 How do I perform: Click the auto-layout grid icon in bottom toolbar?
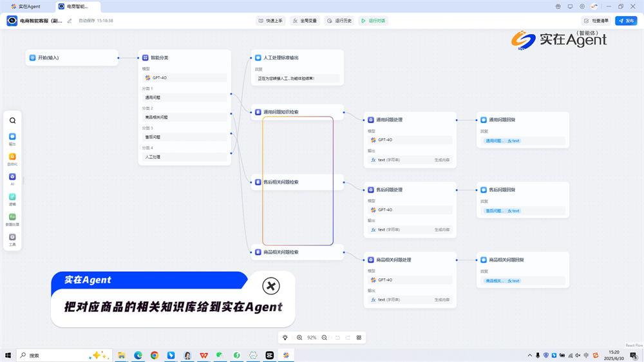pyautogui.click(x=359, y=338)
